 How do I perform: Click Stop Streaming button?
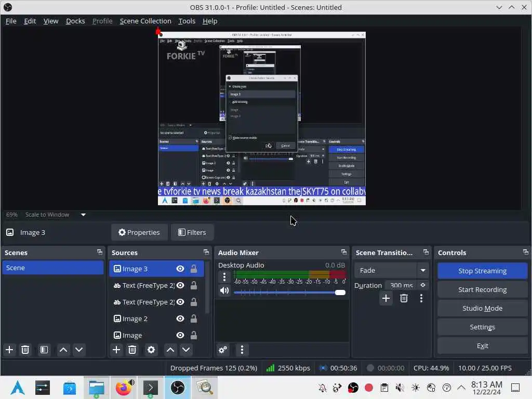tap(482, 271)
